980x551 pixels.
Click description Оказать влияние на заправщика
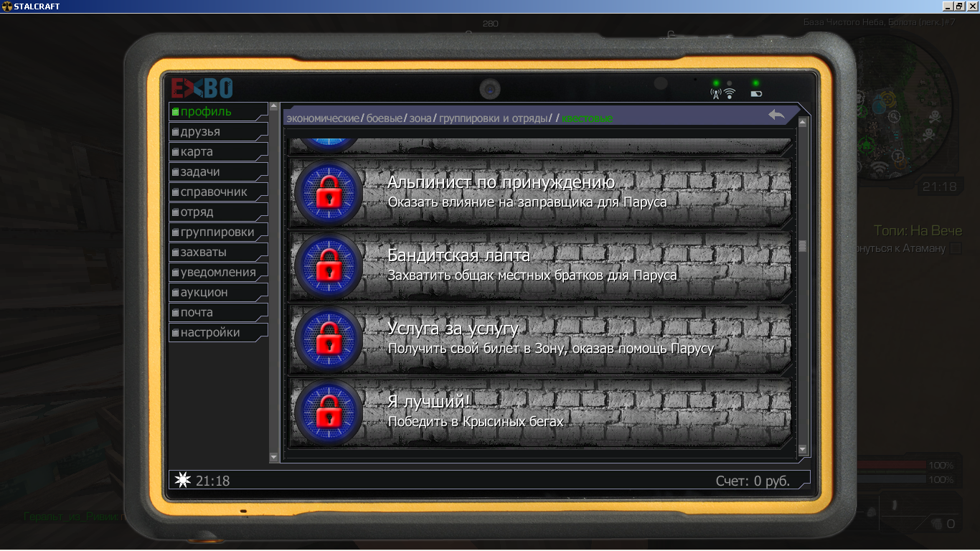[x=527, y=202]
